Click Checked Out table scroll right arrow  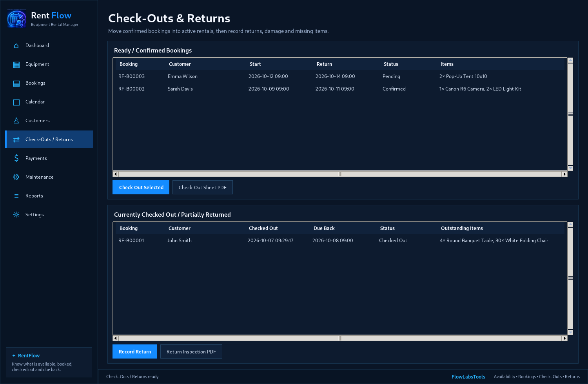[x=564, y=338]
